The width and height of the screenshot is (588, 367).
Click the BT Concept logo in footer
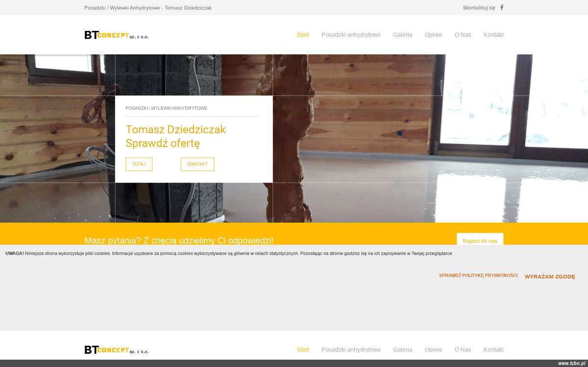pos(117,350)
